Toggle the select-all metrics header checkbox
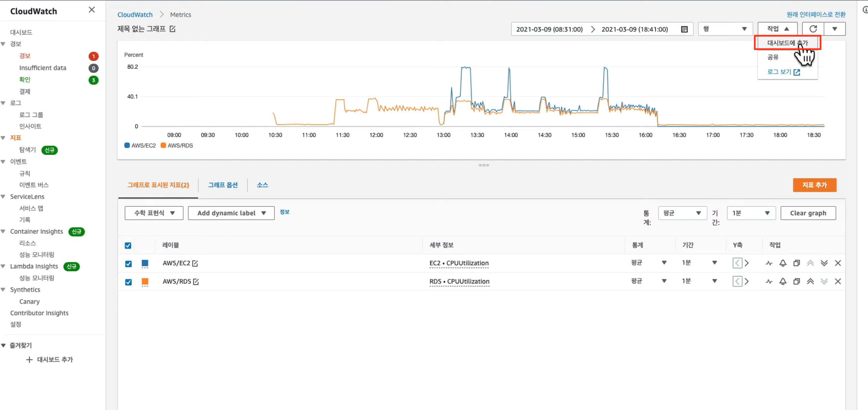This screenshot has width=868, height=410. coord(128,245)
